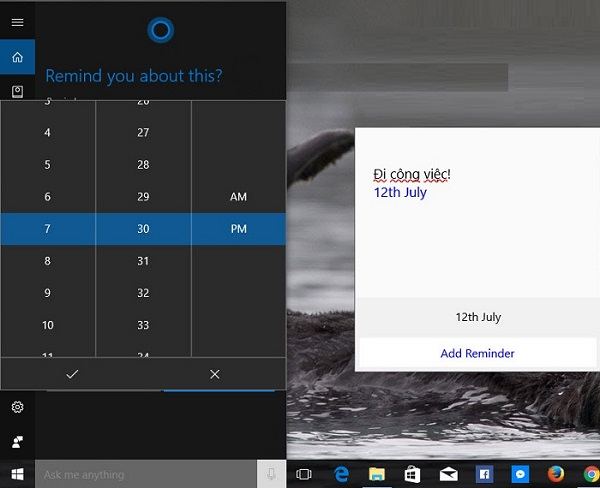Open the Windows Start menu
The height and width of the screenshot is (488, 600).
(x=17, y=474)
